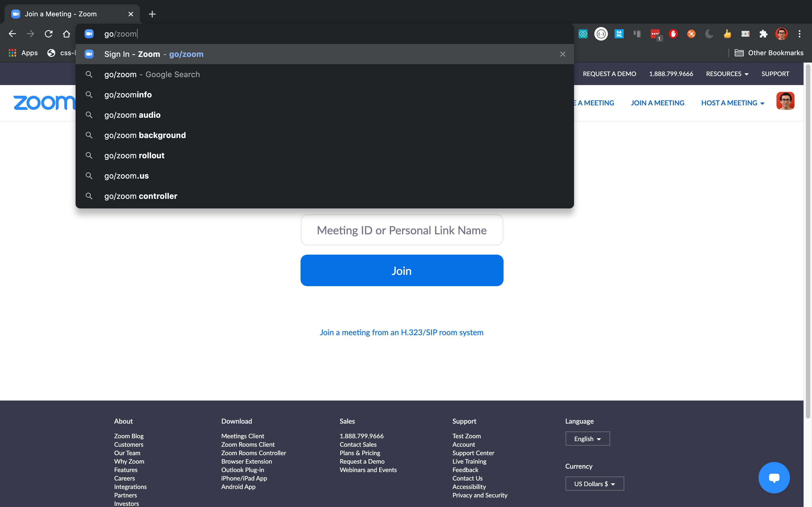Click the browser reload icon
The height and width of the screenshot is (507, 812).
coord(49,34)
